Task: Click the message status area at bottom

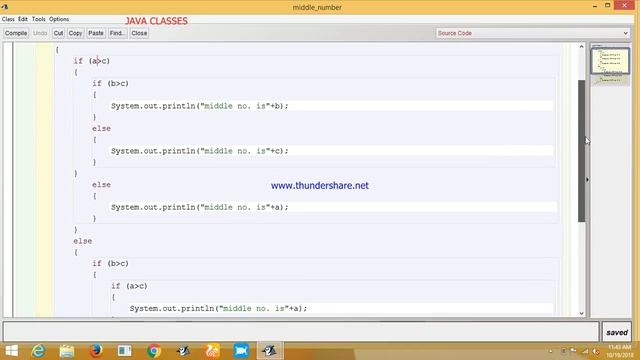Action: [301, 331]
